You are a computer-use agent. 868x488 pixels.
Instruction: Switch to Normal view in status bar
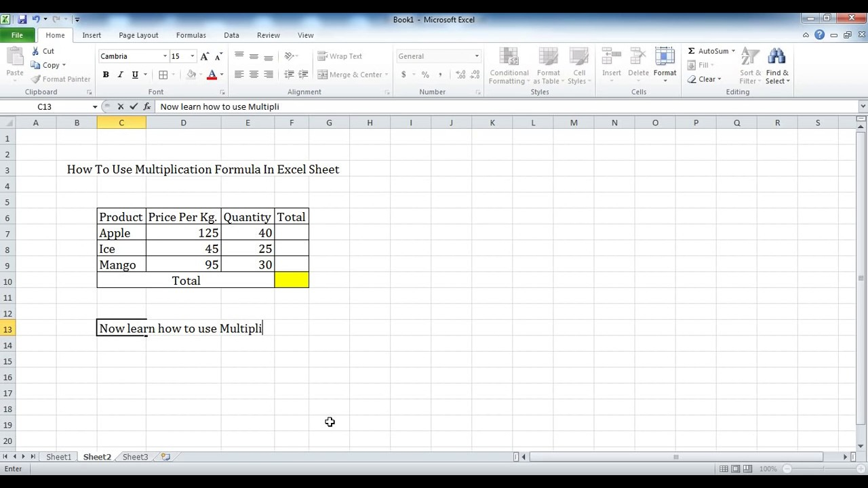724,469
